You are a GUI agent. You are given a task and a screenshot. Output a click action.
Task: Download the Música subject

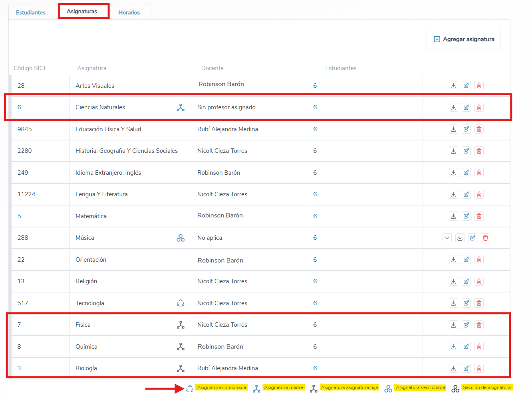[460, 238]
